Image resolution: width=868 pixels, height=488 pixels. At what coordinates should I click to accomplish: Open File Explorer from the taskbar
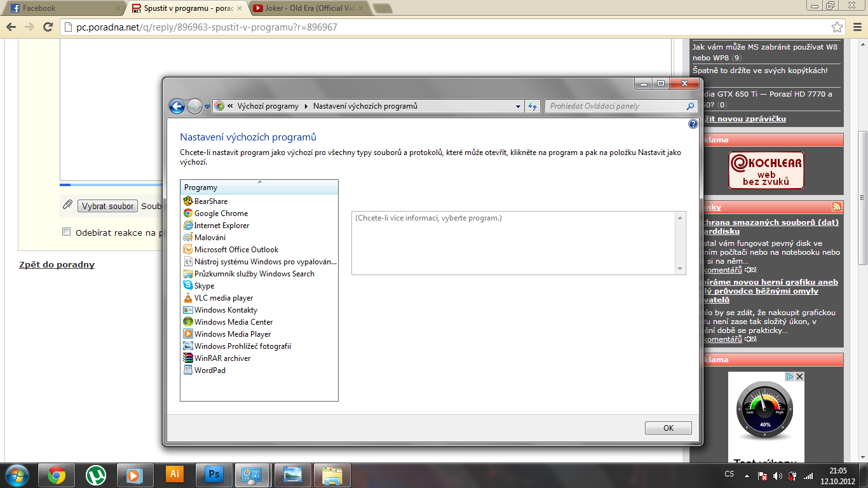[x=332, y=475]
